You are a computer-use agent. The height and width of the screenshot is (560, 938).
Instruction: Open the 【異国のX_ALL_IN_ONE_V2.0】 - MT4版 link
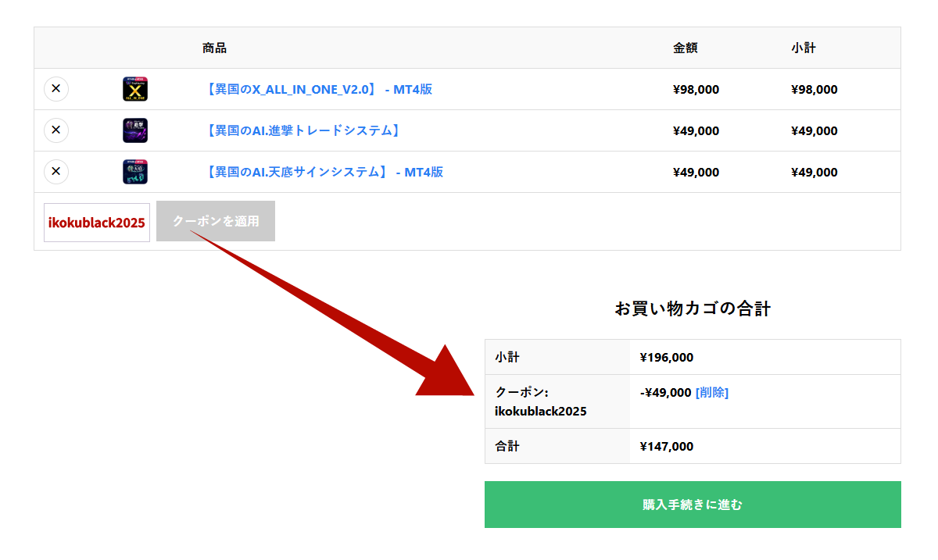pos(317,89)
